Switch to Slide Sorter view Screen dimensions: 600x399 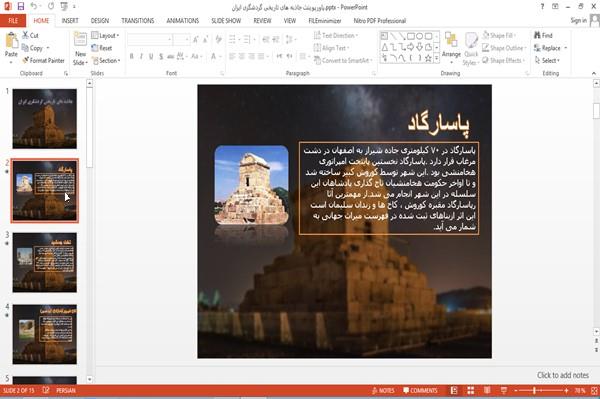(x=471, y=390)
